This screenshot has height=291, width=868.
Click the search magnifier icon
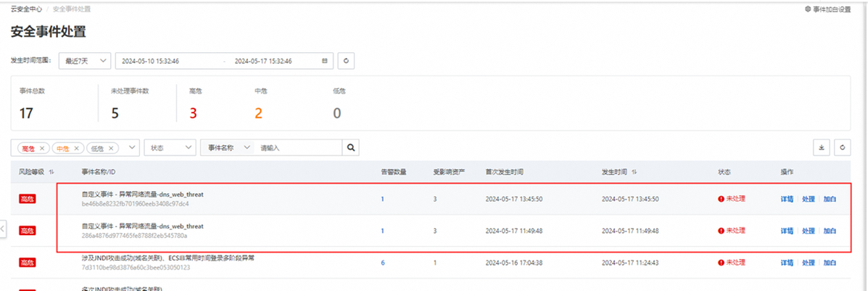[350, 147]
